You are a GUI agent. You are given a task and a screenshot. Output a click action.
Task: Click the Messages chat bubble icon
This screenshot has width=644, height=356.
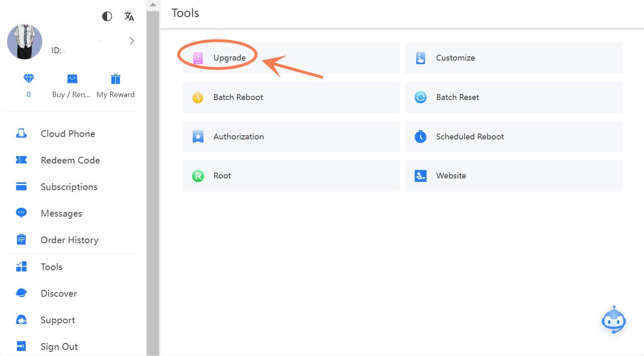click(21, 213)
